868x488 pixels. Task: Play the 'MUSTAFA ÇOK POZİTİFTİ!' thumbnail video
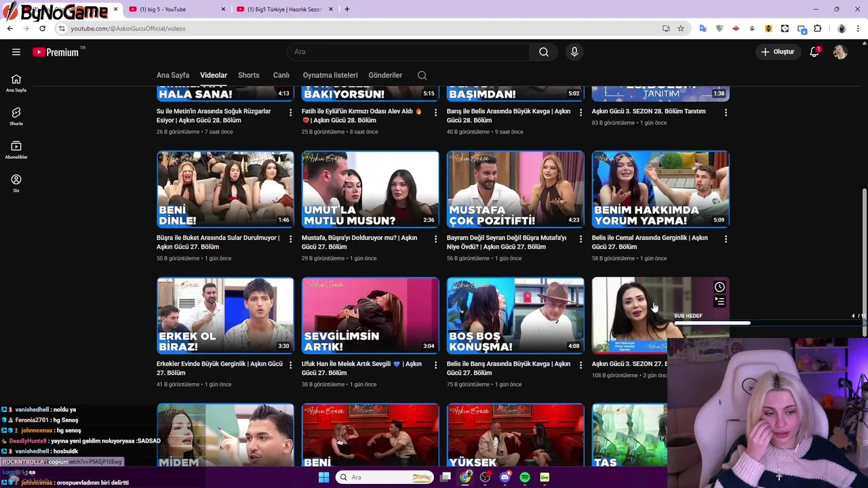click(515, 189)
